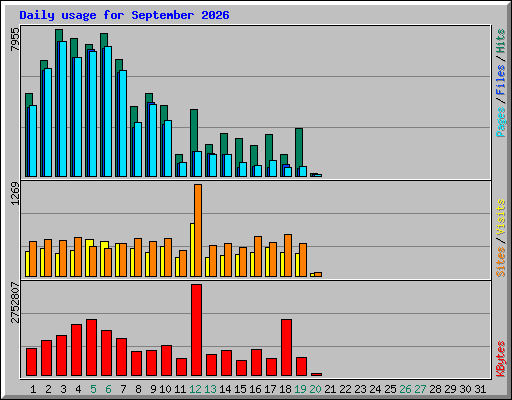The height and width of the screenshot is (400, 512).
Task: Select day label 17 on the x-axis
Action: tap(270, 389)
